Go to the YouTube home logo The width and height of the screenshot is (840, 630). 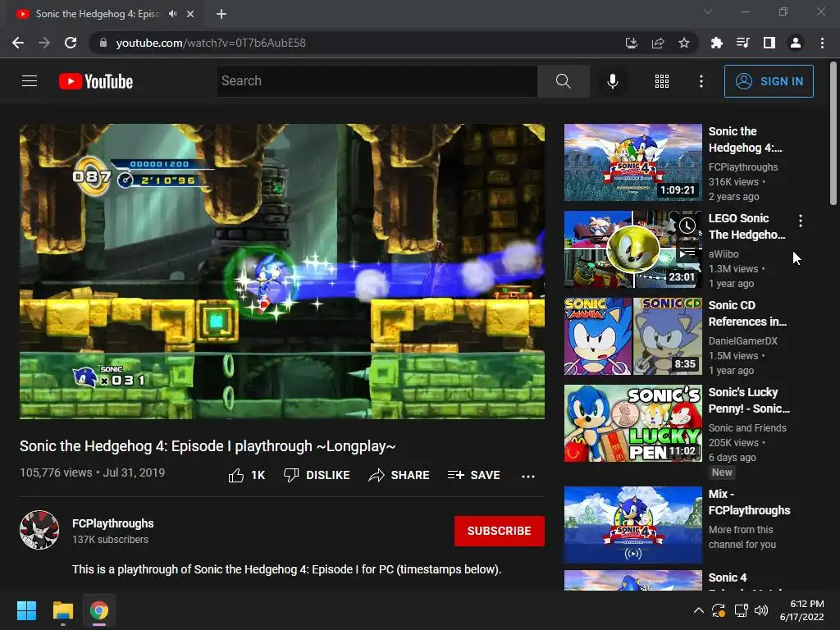pyautogui.click(x=96, y=81)
